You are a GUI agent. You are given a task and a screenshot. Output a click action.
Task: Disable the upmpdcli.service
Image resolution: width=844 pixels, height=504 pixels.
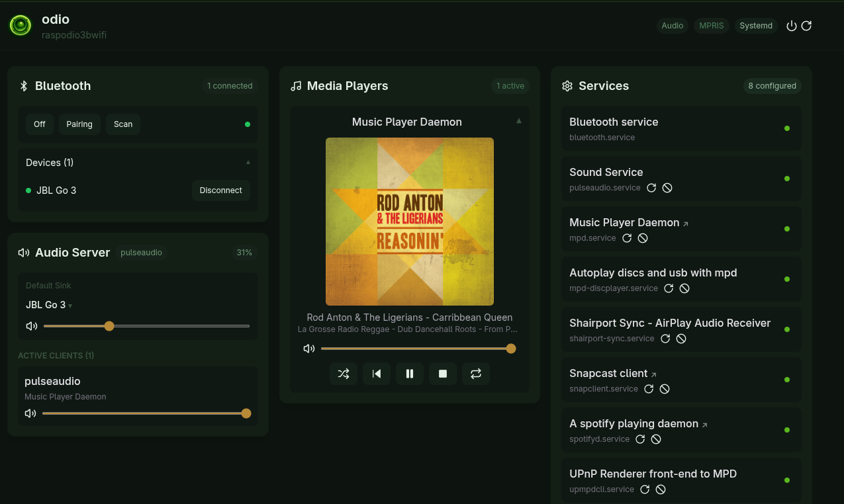pyautogui.click(x=661, y=489)
